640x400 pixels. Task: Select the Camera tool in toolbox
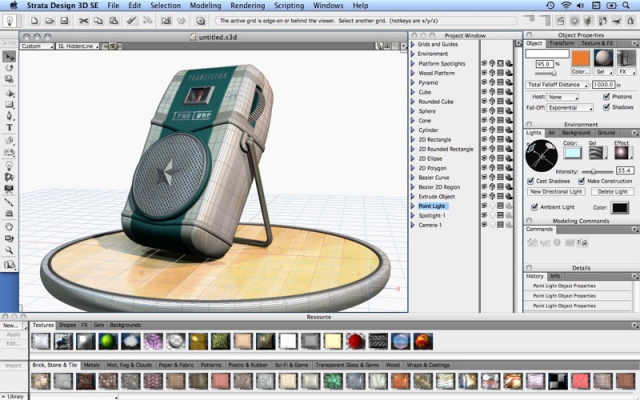pos(9,189)
